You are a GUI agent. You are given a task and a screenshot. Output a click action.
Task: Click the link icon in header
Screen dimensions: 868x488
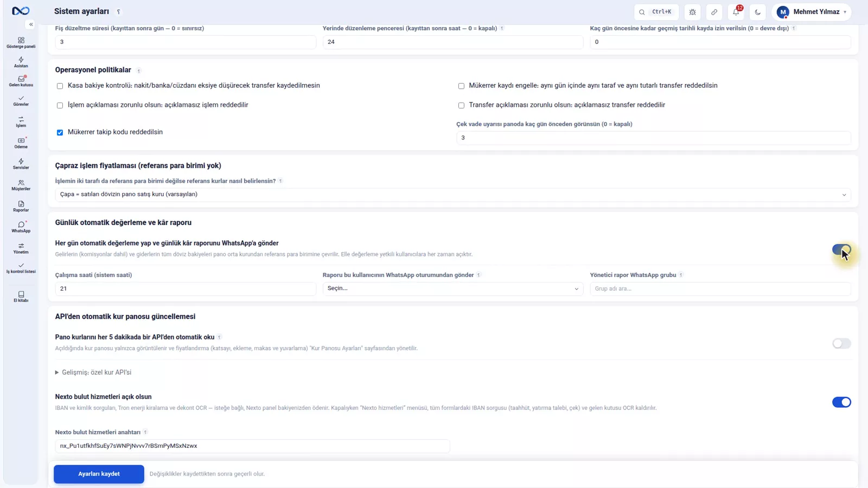tap(714, 12)
